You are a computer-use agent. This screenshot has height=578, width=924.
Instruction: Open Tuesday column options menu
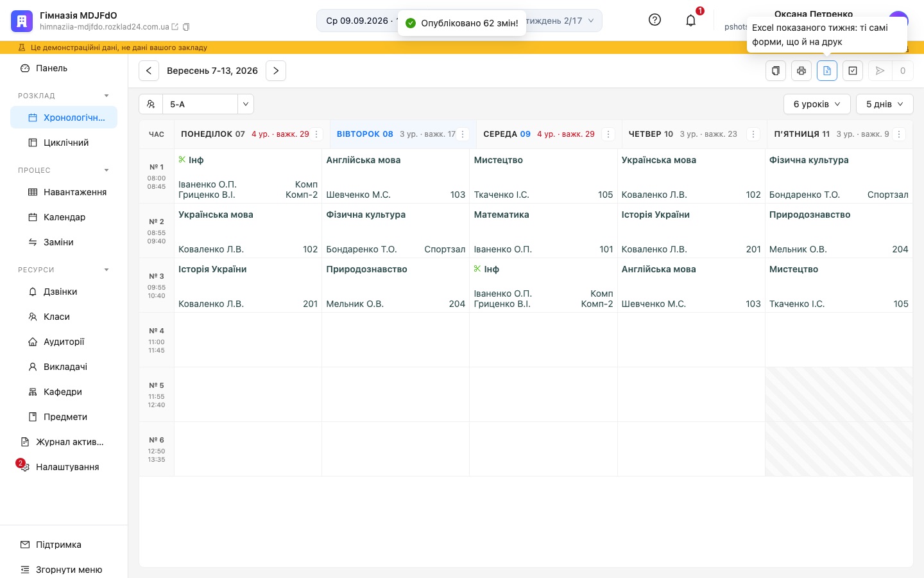(463, 134)
